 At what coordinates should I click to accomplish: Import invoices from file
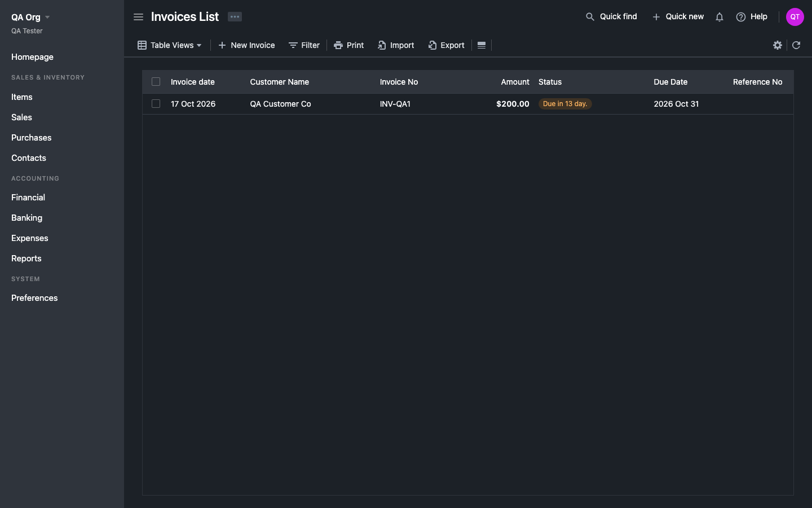396,45
